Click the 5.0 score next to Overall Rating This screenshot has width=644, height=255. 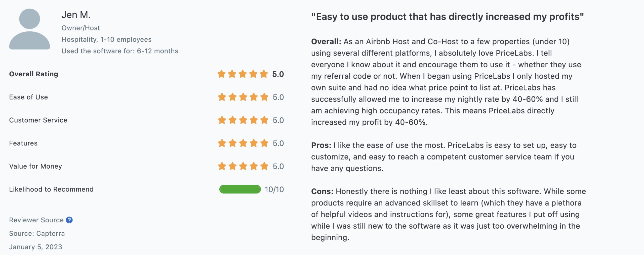point(278,74)
